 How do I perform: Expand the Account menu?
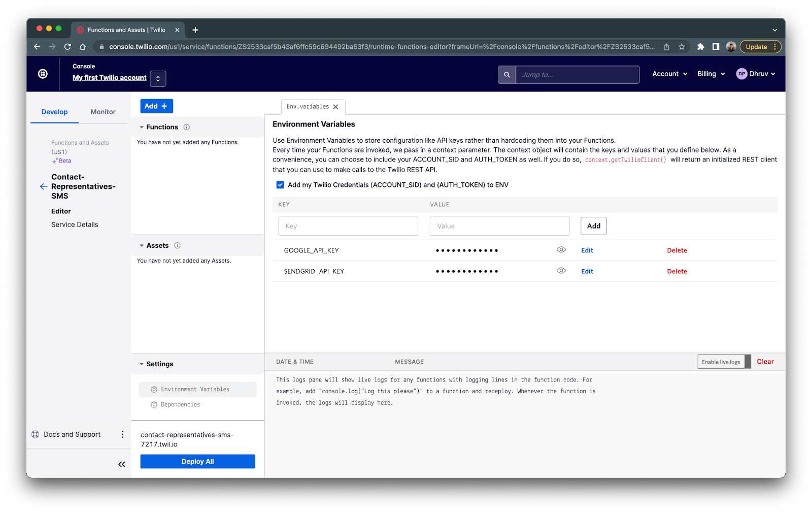[670, 74]
